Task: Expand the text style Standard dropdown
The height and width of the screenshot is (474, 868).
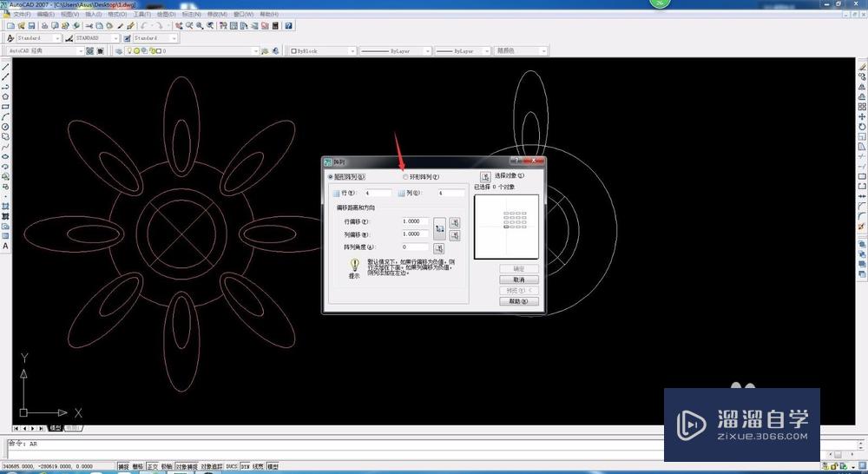Action: pyautogui.click(x=57, y=38)
